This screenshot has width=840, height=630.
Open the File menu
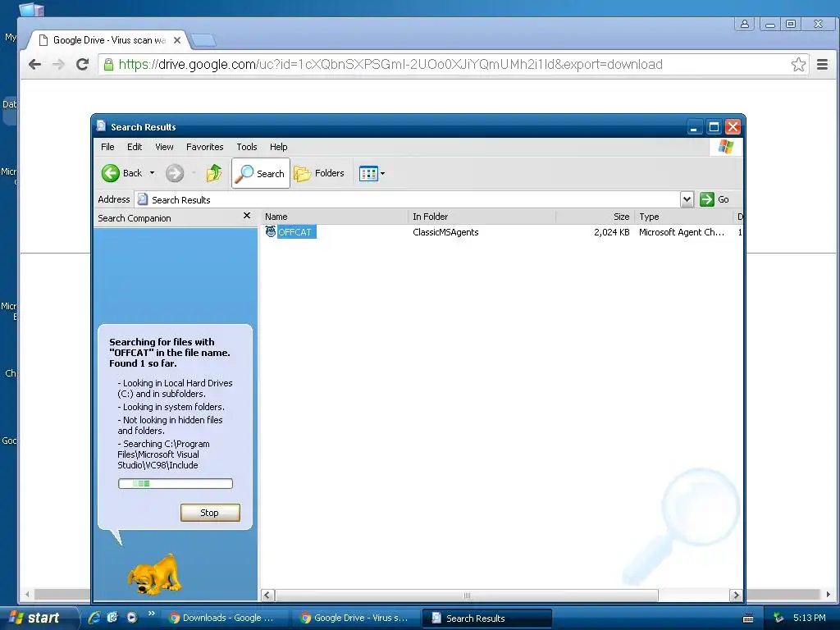[107, 147]
